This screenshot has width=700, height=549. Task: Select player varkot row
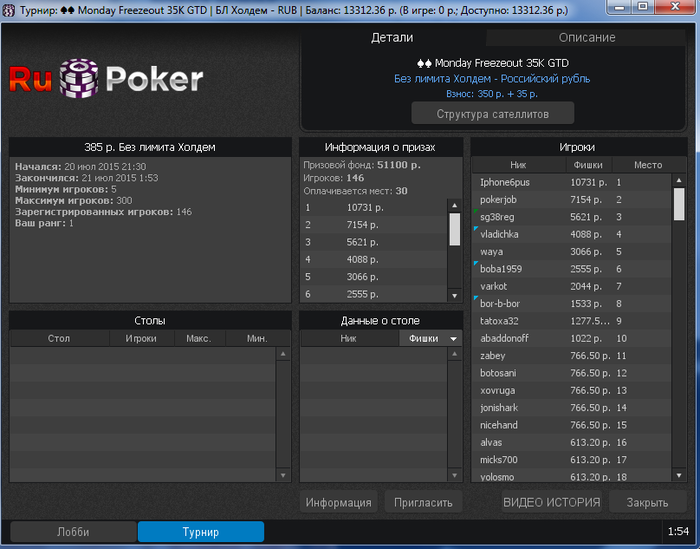click(571, 286)
